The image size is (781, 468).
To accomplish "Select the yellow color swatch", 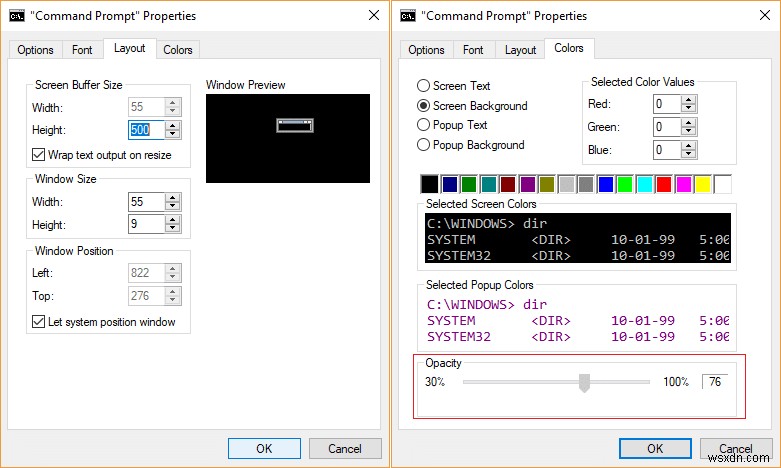I will (x=703, y=184).
